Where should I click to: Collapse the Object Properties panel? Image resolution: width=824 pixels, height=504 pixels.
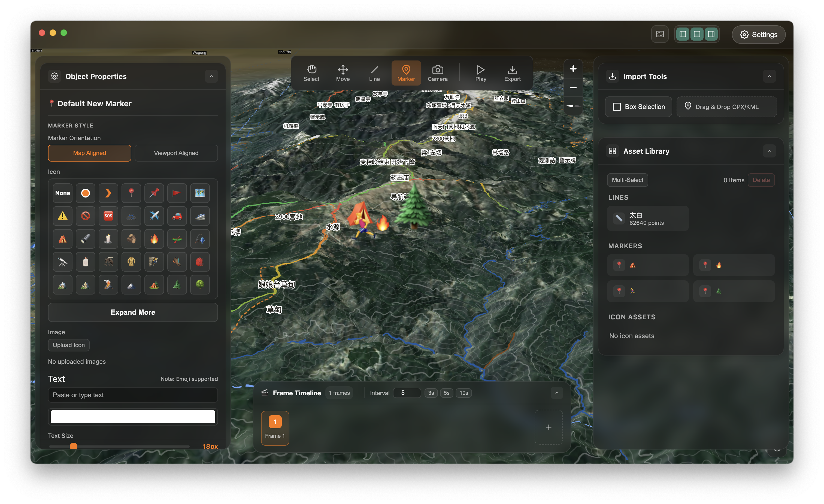click(211, 76)
